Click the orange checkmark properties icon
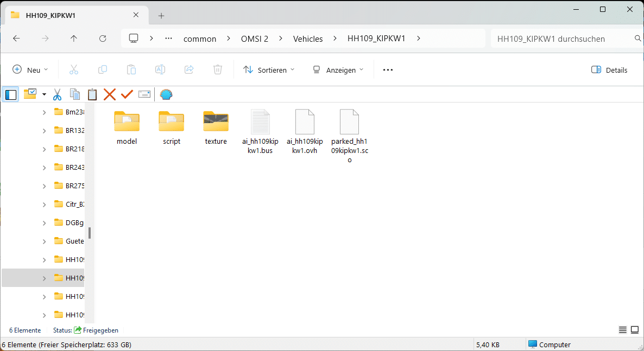 [x=127, y=94]
